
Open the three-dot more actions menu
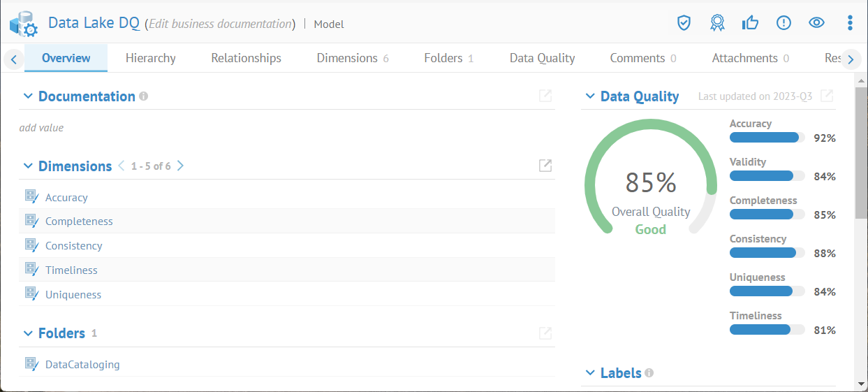[850, 23]
